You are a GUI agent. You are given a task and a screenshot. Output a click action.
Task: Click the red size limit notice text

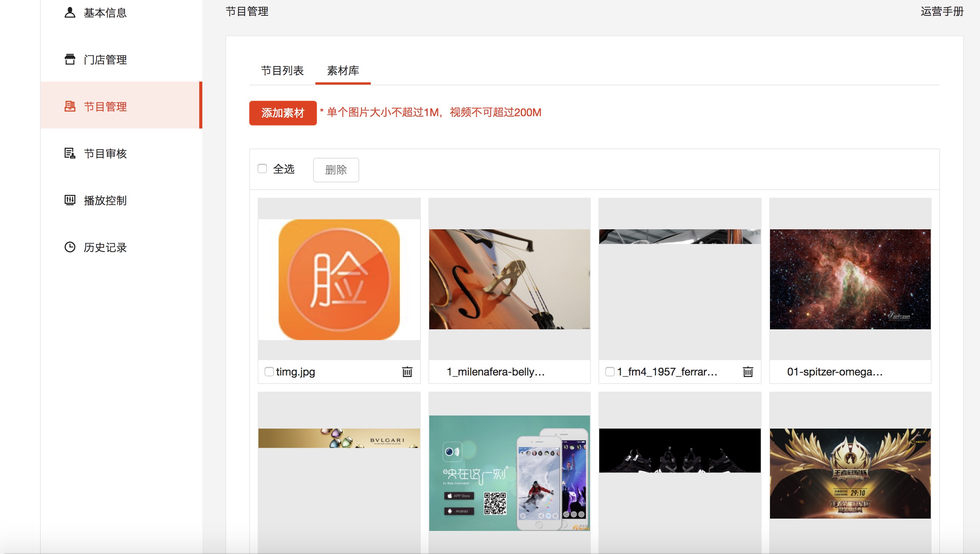(430, 112)
